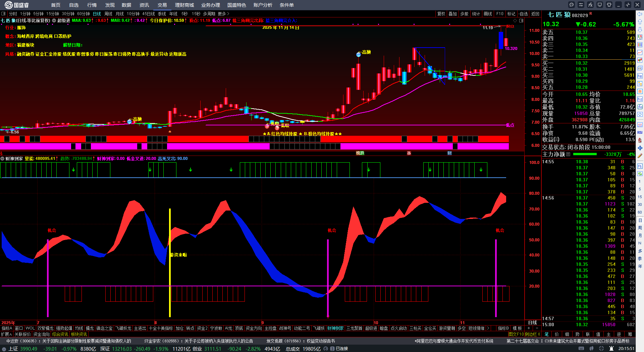Screen dimensions: 644x352
Task: Switch the sidebar period to 周 weekly
Action: pos(640,228)
